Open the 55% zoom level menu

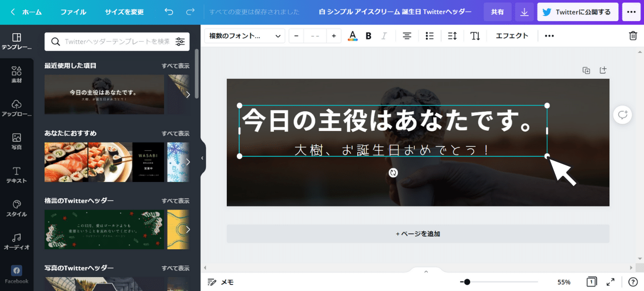click(564, 282)
